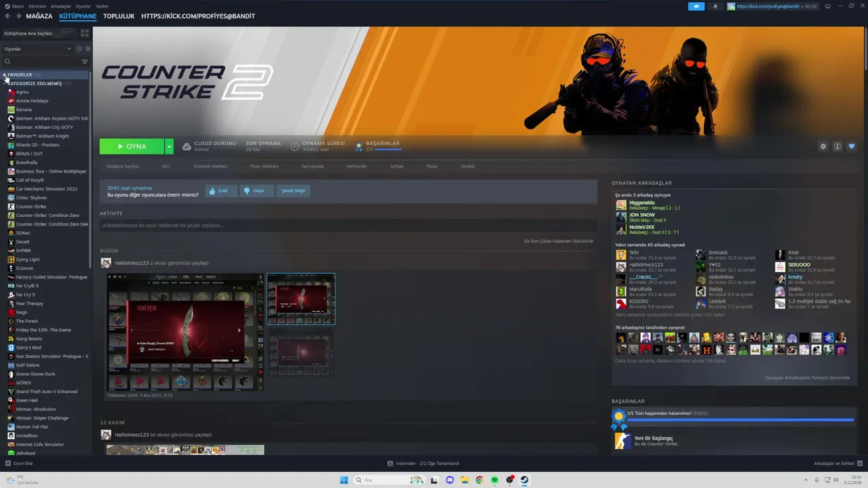Image resolution: width=868 pixels, height=488 pixels.
Task: Click Hallolmezz123 username in today's activity
Action: (132, 263)
